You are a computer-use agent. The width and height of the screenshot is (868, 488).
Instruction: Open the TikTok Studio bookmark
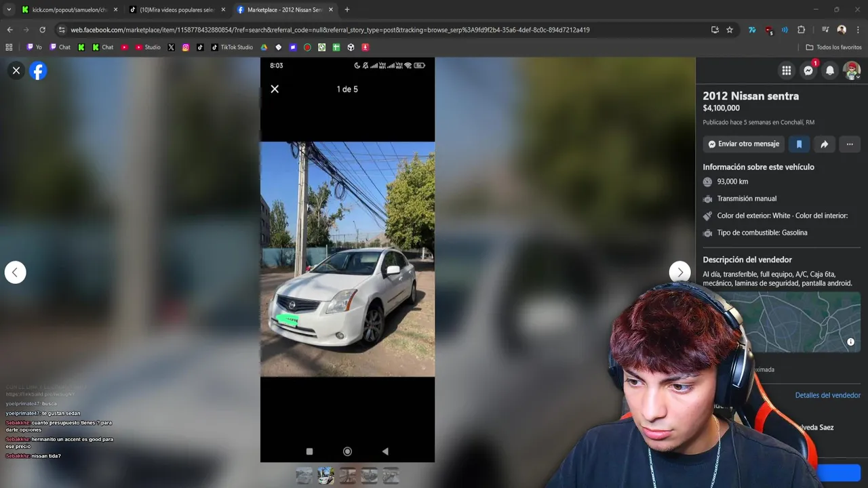click(232, 47)
